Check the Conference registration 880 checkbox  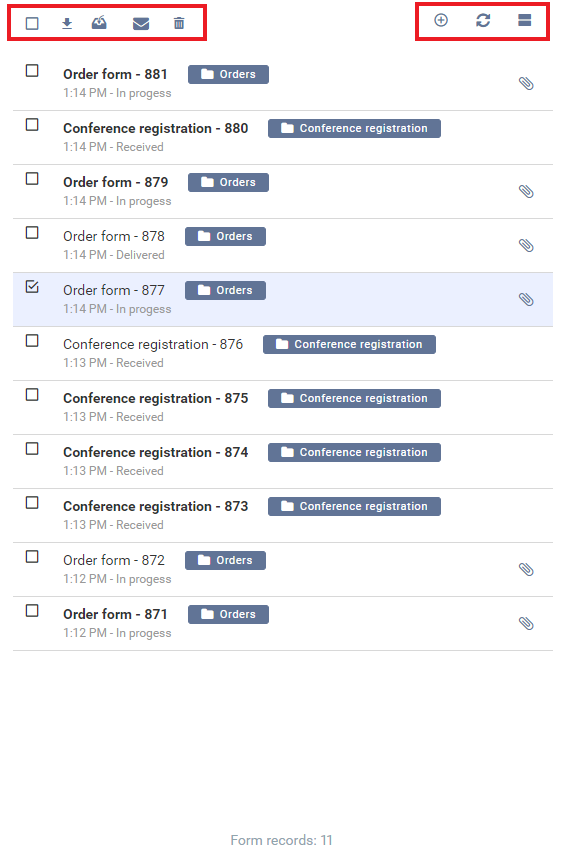(32, 124)
